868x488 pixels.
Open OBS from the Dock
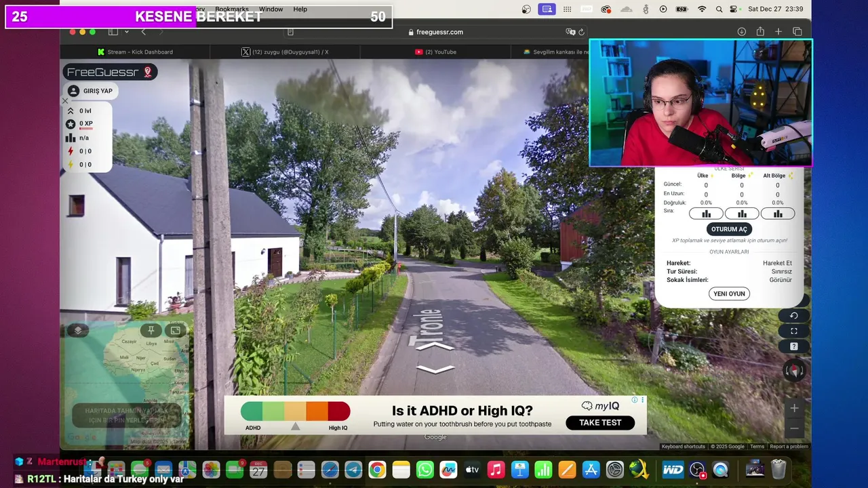697,469
